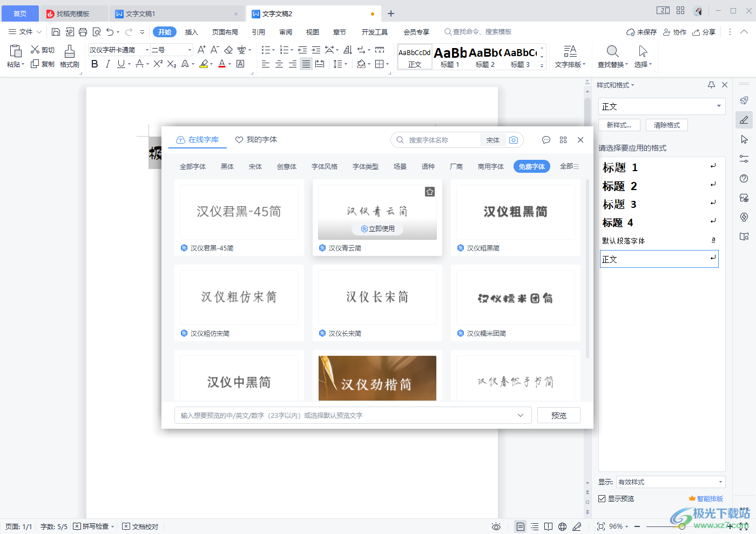Expand the 全部 category filter in font dialog
Screen dimensions: 756x534
pos(569,166)
